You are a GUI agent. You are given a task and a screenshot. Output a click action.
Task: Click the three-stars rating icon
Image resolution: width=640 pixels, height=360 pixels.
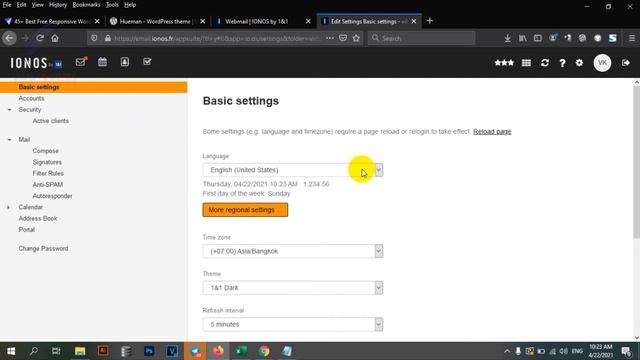[x=504, y=63]
